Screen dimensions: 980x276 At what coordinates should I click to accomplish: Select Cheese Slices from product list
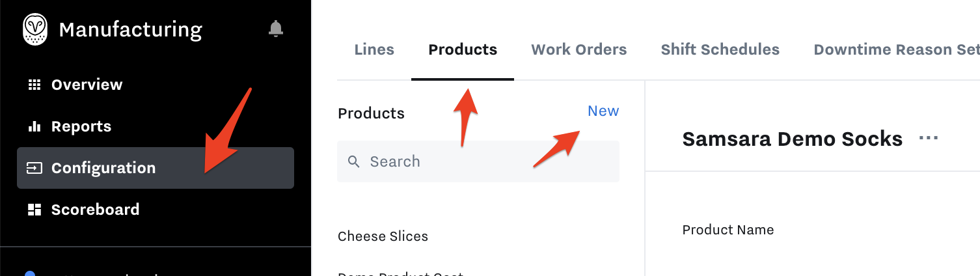tap(383, 236)
